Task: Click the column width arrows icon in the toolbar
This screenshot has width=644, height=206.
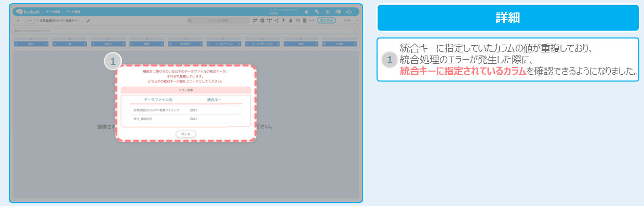Action: (x=312, y=20)
